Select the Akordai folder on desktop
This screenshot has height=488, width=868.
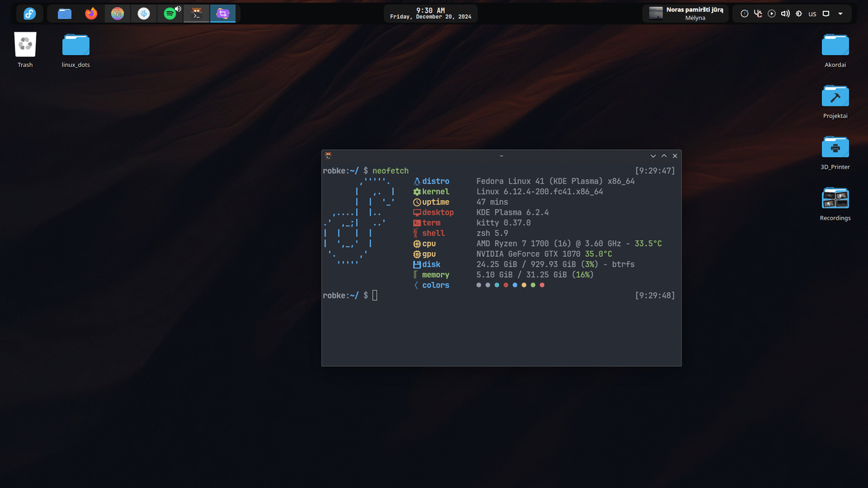(835, 50)
